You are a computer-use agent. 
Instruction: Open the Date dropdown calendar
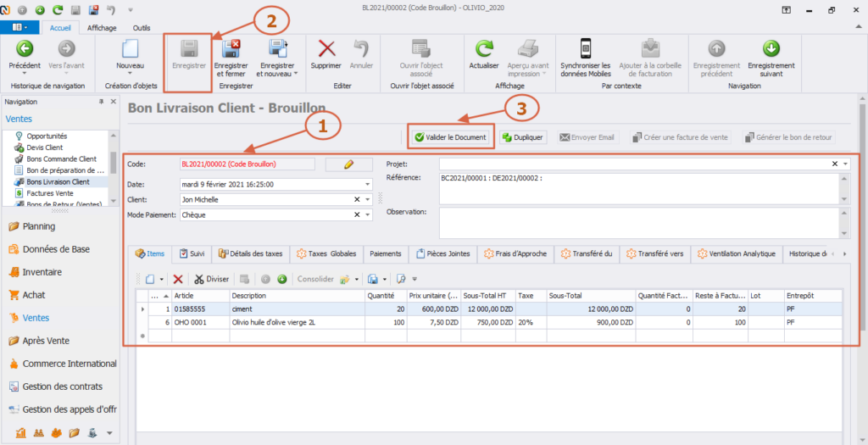[368, 184]
